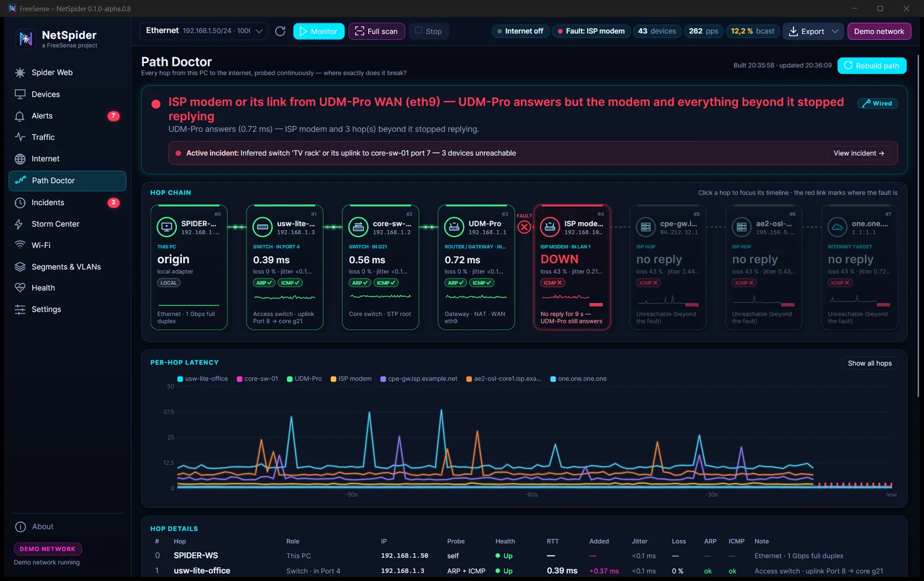This screenshot has height=581, width=924.
Task: Toggle one.one.one.one legend series
Action: (579, 379)
